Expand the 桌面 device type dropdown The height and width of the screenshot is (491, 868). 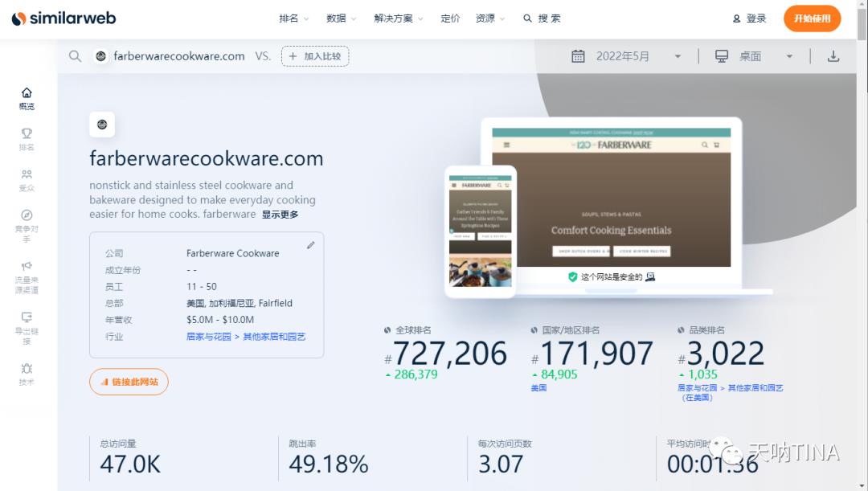(755, 56)
